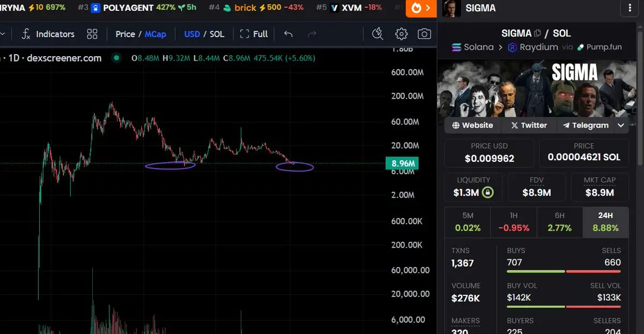Open chart settings gear
This screenshot has width=644, height=334.
401,34
